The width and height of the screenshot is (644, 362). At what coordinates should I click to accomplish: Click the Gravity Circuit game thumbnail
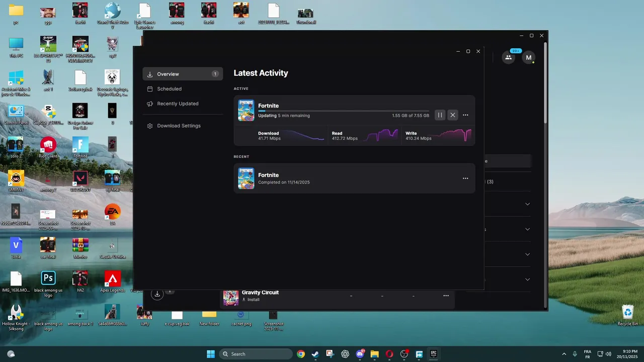(x=231, y=298)
